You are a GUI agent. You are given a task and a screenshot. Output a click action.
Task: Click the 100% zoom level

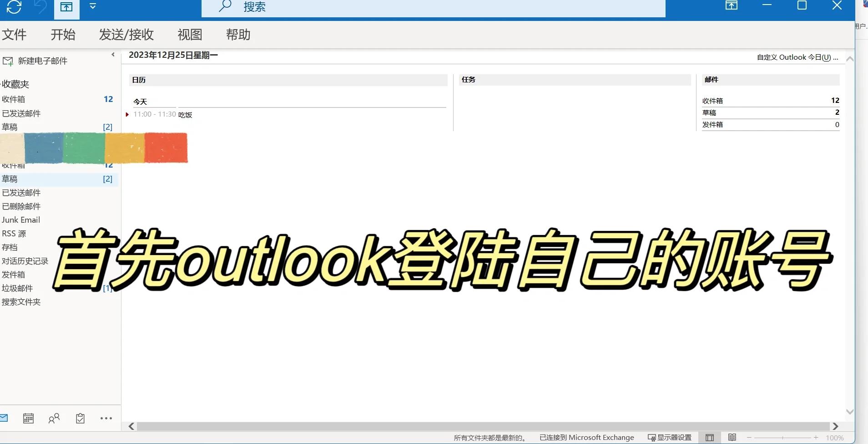tap(835, 438)
